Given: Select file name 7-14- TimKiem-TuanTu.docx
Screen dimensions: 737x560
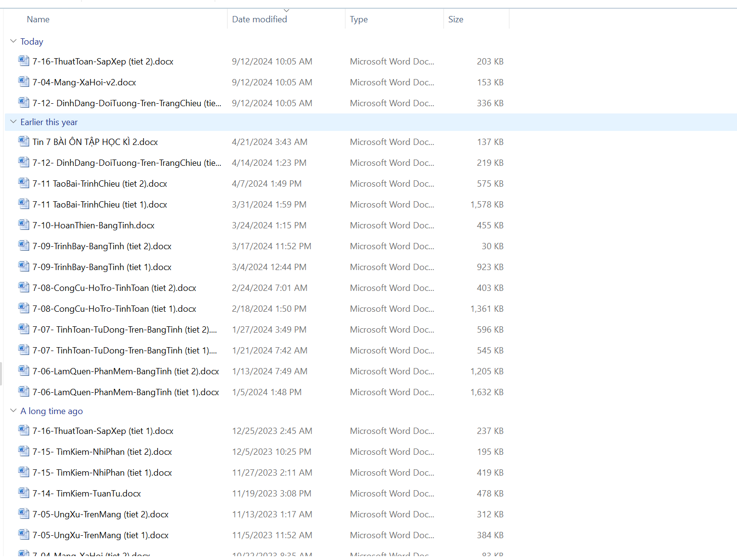Looking at the screenshot, I should click(87, 494).
